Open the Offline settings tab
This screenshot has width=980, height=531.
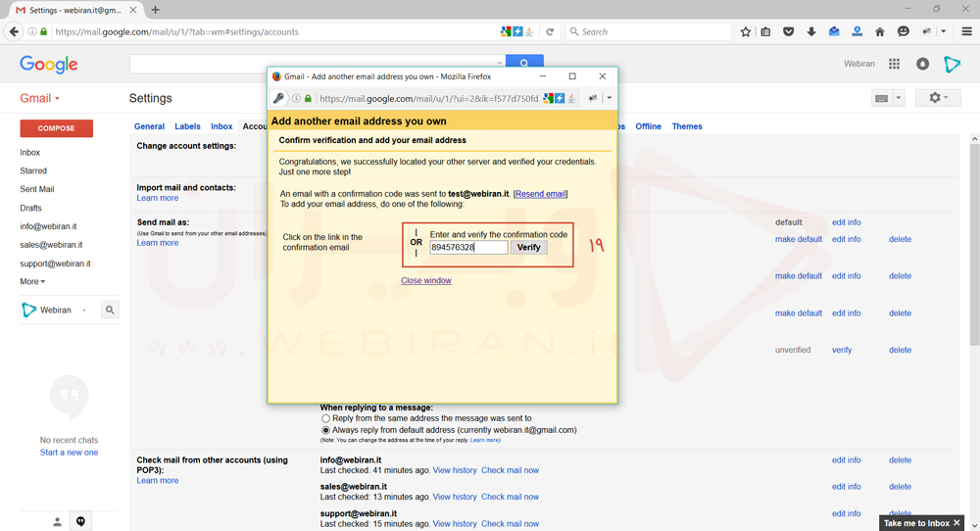pyautogui.click(x=648, y=126)
